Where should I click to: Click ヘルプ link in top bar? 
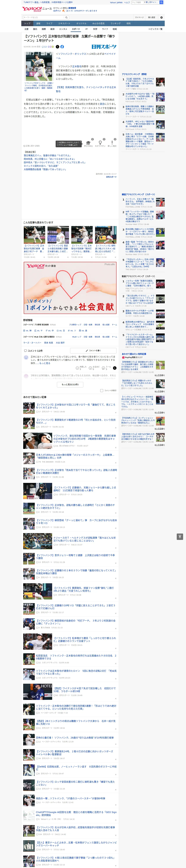[127, 2]
